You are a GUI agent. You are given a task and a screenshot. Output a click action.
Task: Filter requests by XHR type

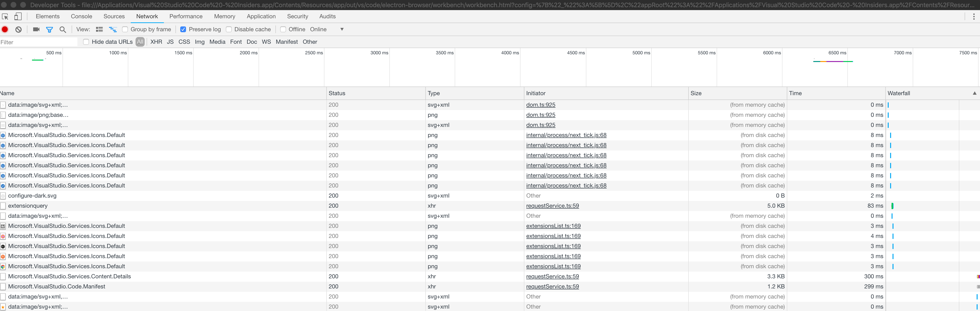pyautogui.click(x=156, y=42)
